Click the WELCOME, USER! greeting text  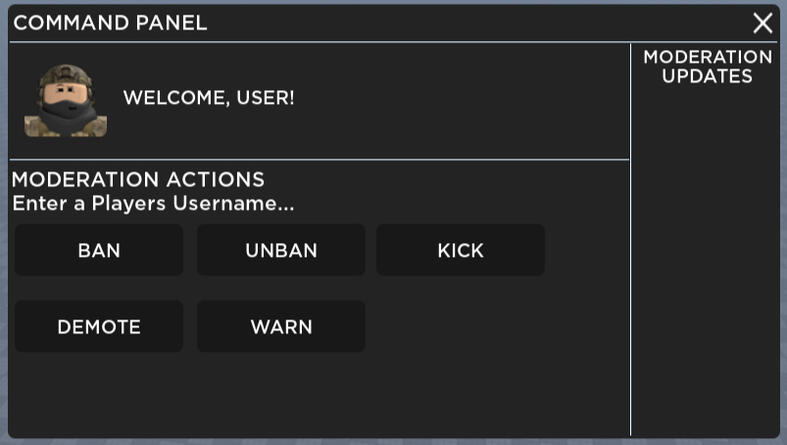(x=208, y=99)
